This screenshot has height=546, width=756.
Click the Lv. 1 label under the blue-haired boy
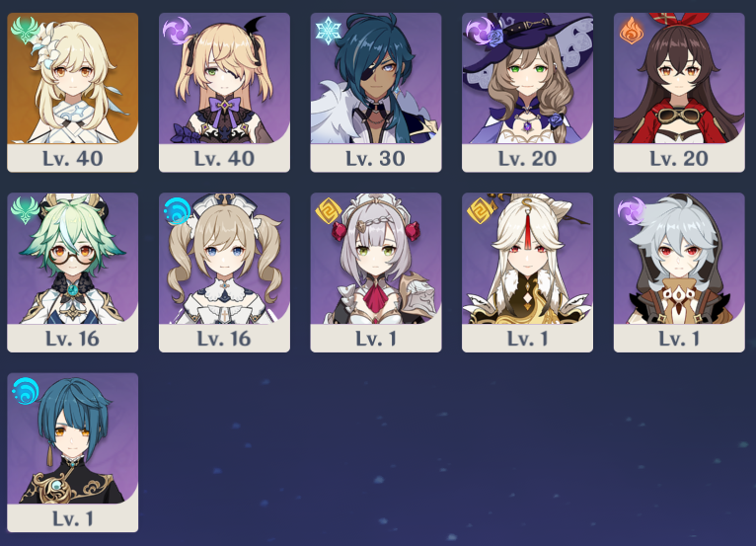73,518
